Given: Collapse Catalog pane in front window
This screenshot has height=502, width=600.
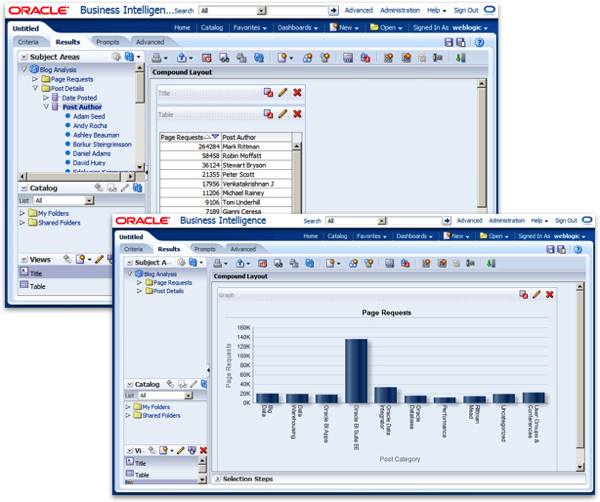Looking at the screenshot, I should point(130,384).
